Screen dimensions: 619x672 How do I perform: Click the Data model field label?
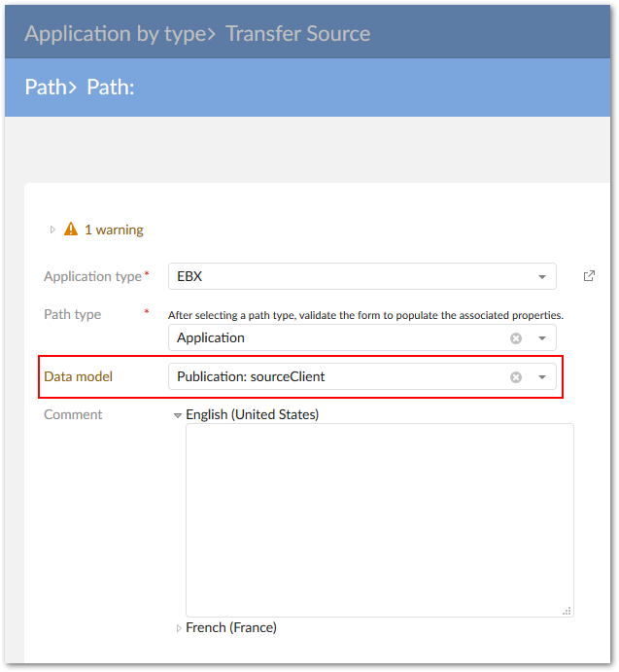[79, 376]
